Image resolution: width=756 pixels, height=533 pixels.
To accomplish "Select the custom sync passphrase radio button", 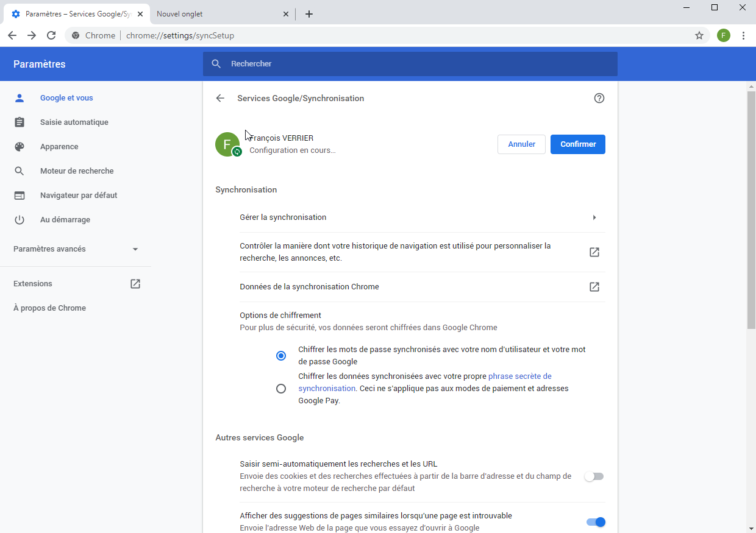I will click(280, 388).
